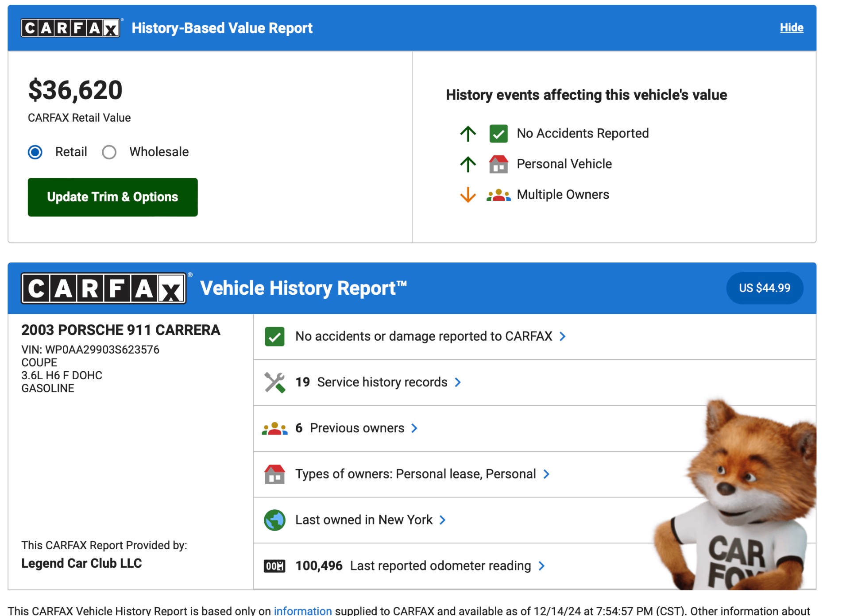Click the Vehicle History Report title
Image resolution: width=850 pixels, height=616 pixels.
click(304, 289)
